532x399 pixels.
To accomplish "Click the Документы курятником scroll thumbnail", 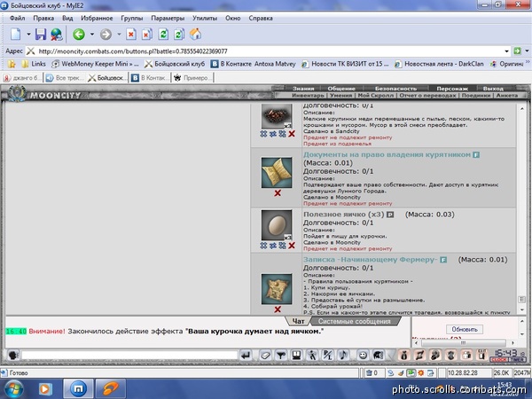I will point(277,172).
